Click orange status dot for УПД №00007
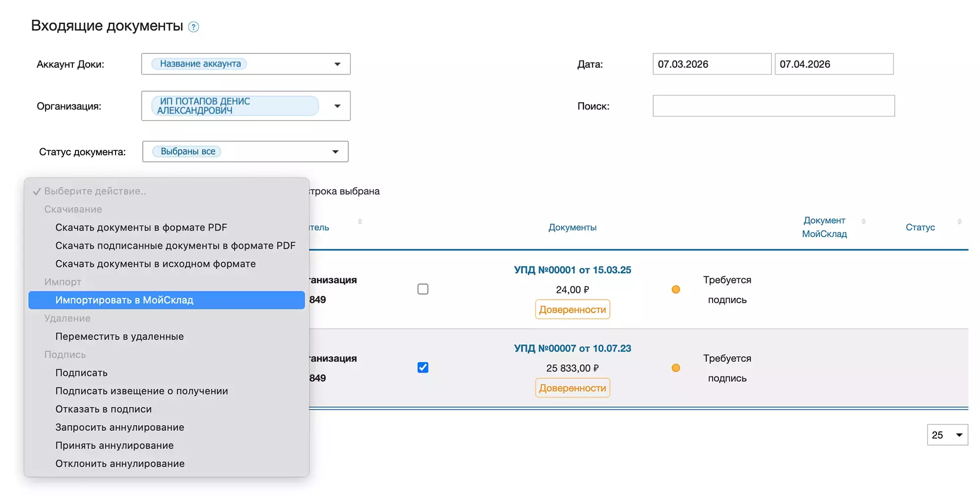This screenshot has height=500, width=980. tap(676, 368)
